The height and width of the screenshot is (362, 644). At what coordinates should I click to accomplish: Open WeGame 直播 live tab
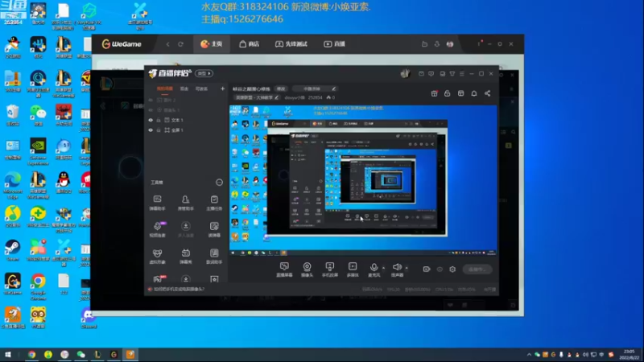click(334, 44)
